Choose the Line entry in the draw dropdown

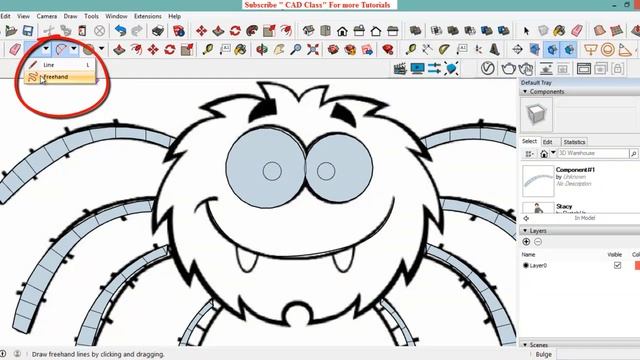point(60,64)
